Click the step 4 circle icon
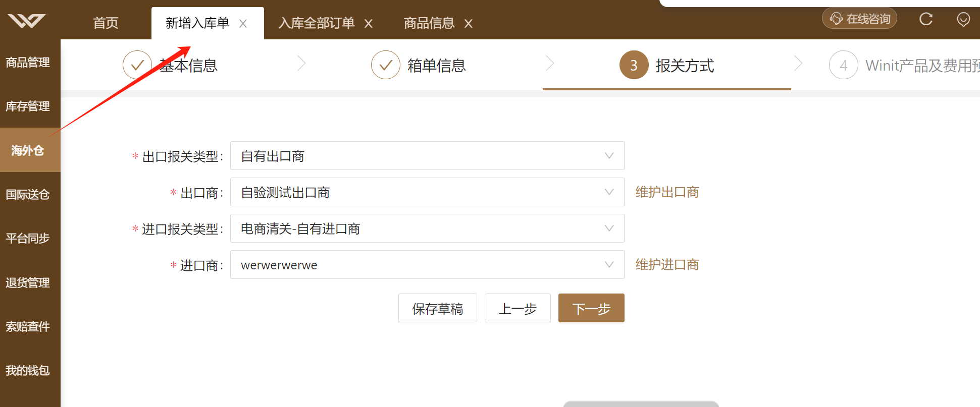980x407 pixels. coord(844,65)
